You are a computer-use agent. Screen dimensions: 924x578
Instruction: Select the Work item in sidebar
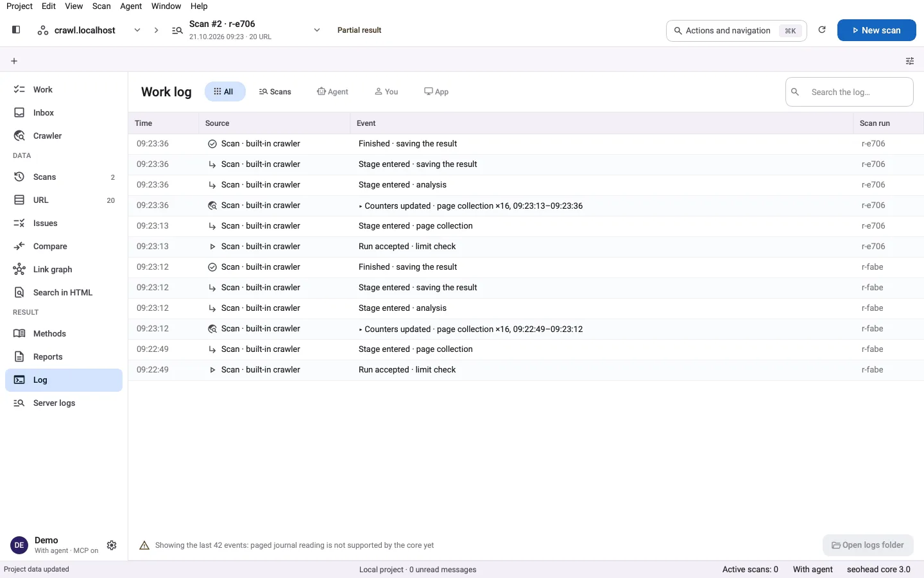[64, 89]
